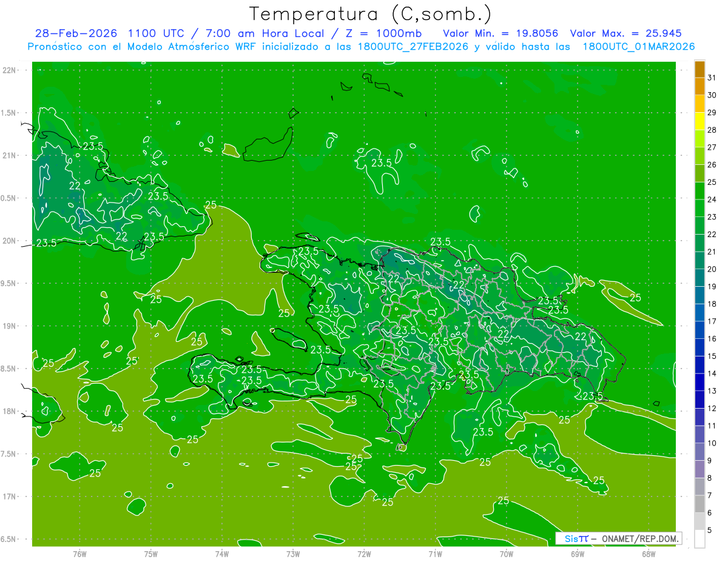The width and height of the screenshot is (728, 562).
Task: Click the "1.5N" latitude axis label
Action: [8, 113]
